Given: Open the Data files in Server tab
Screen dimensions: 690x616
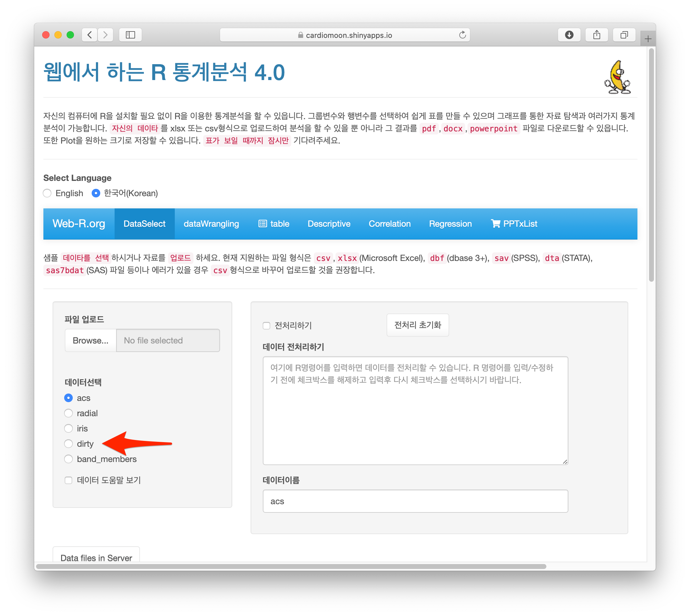Looking at the screenshot, I should [96, 557].
